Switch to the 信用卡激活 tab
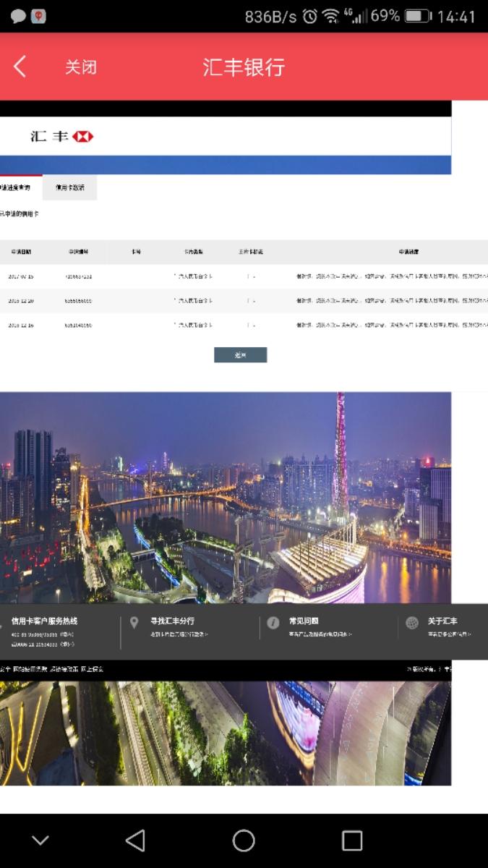This screenshot has height=868, width=488. [70, 187]
